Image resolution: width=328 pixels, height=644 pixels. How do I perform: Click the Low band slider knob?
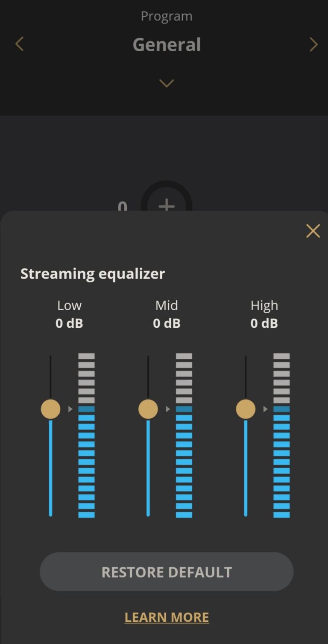pyautogui.click(x=50, y=409)
